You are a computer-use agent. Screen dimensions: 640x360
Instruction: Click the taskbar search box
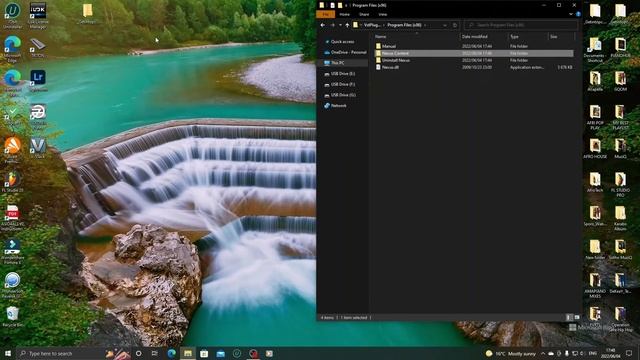pos(61,353)
